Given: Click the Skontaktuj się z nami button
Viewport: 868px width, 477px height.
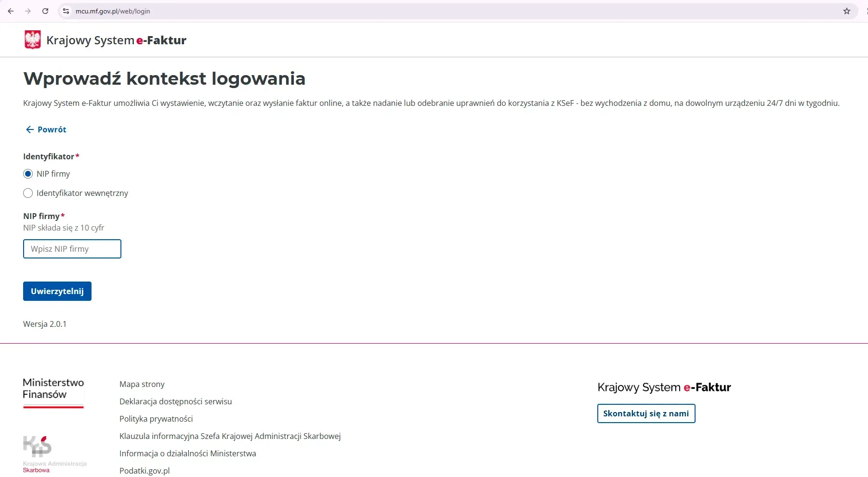Looking at the screenshot, I should point(646,413).
